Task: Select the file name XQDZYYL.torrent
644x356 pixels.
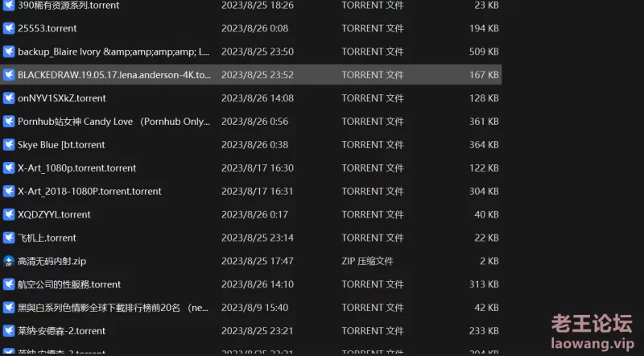Action: tap(54, 214)
